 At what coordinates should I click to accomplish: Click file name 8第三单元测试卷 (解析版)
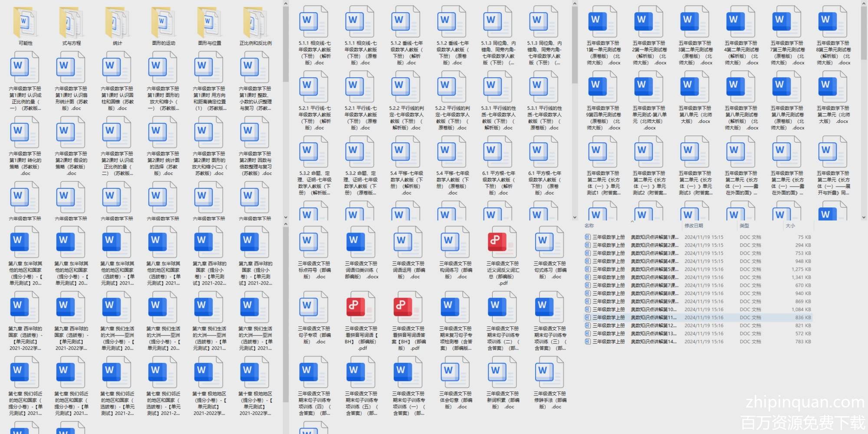coord(833,53)
